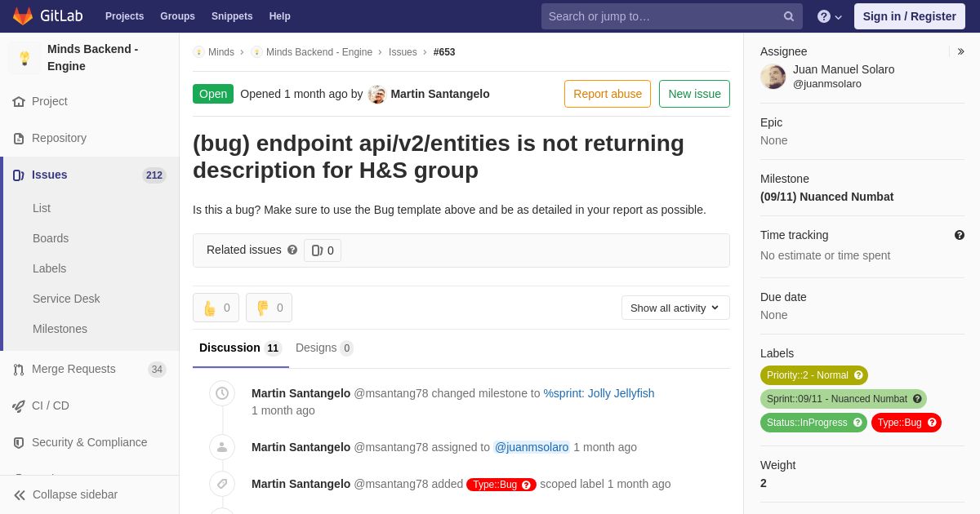Viewport: 980px width, 514px height.
Task: Click the Project home icon in sidebar
Action: point(19,102)
